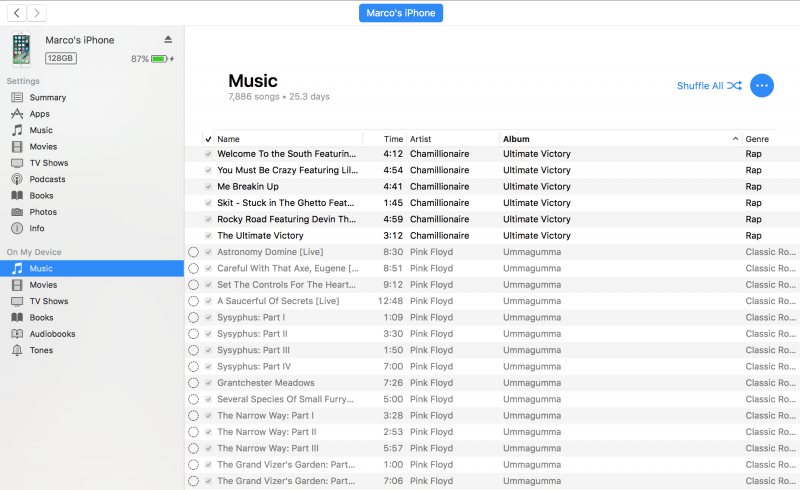
Task: Click circle icon beside Grantchester Meadows
Action: pyautogui.click(x=193, y=383)
